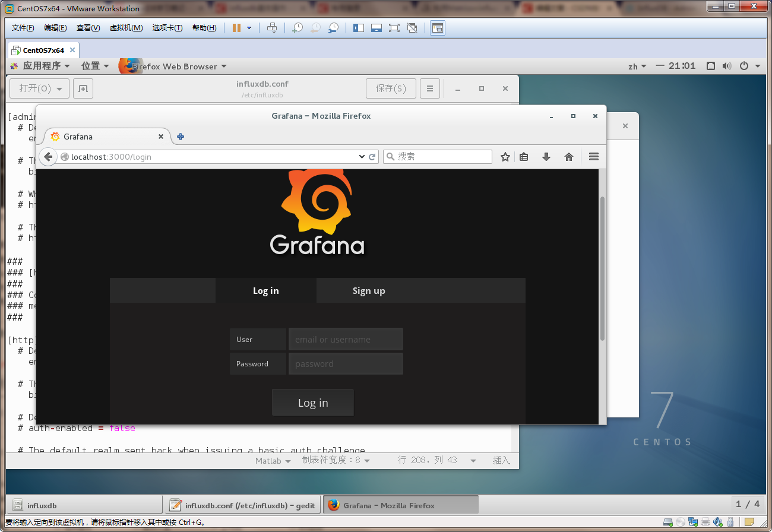This screenshot has height=532, width=772.
Task: Toggle the VMware library sidebar view icon
Action: (x=359, y=28)
